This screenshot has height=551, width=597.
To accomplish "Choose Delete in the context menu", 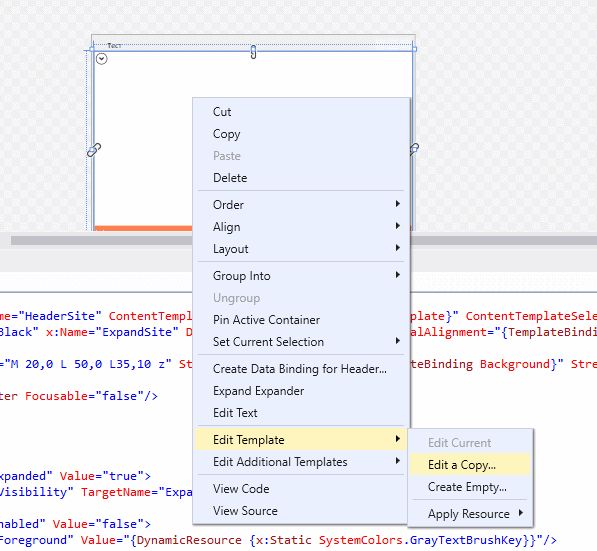I will click(x=301, y=178).
